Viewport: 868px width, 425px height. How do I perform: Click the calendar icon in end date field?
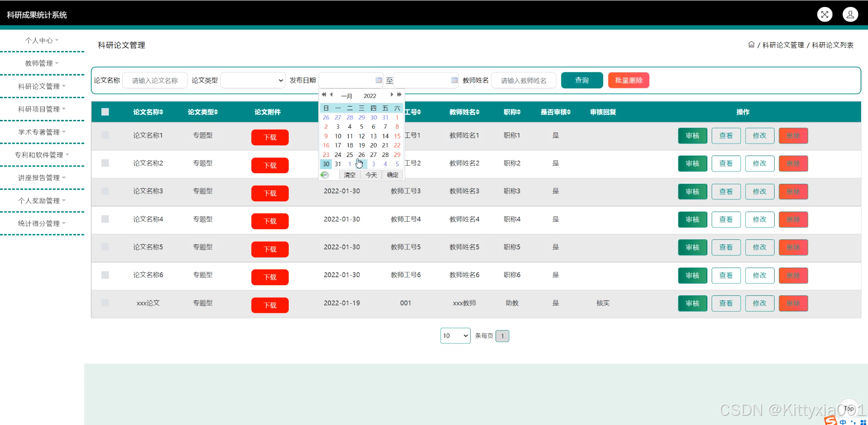tap(454, 81)
